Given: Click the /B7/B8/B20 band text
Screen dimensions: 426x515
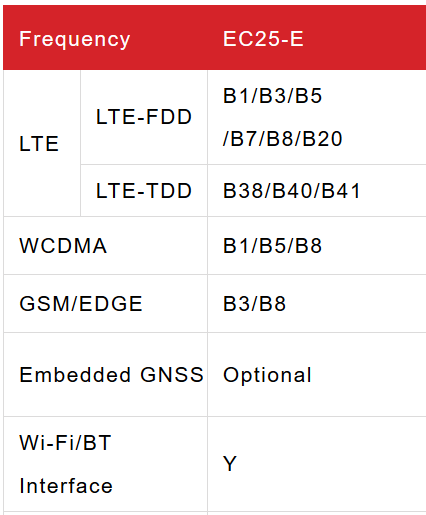Looking at the screenshot, I should (x=282, y=139).
